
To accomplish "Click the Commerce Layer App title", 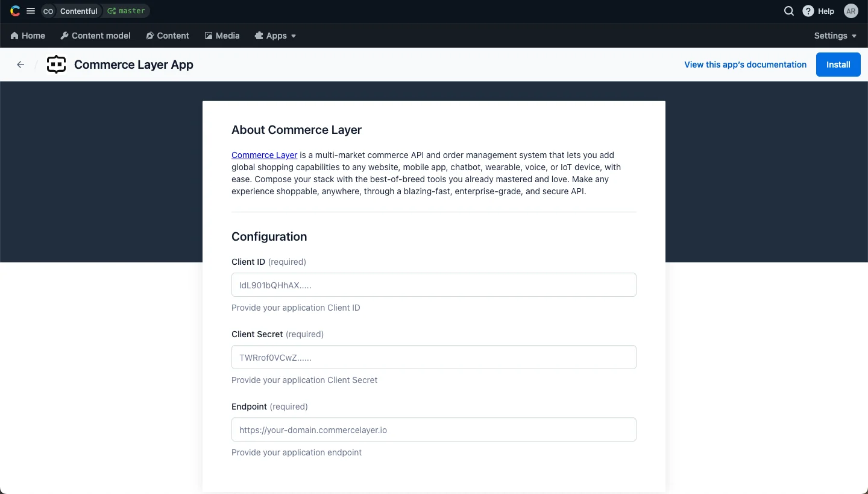I will pos(134,65).
